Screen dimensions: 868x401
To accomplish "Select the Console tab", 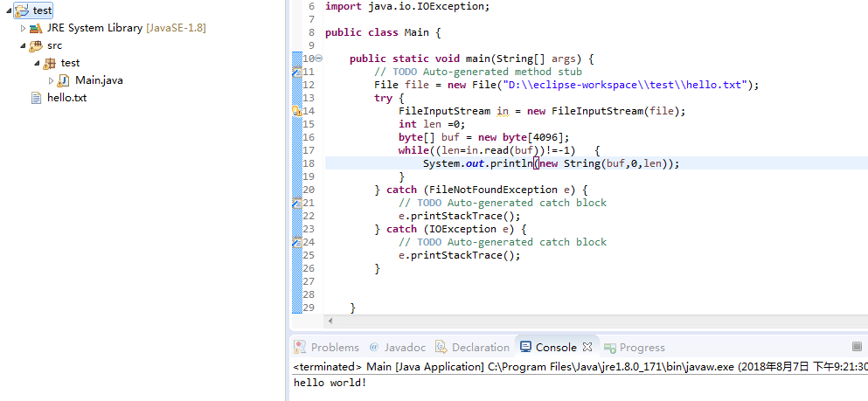I will click(x=556, y=348).
